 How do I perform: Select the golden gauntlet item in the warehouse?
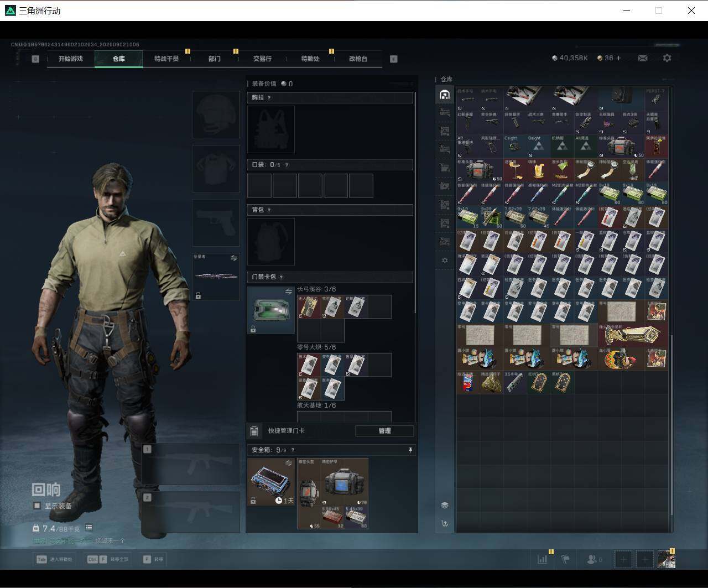pyautogui.click(x=633, y=335)
